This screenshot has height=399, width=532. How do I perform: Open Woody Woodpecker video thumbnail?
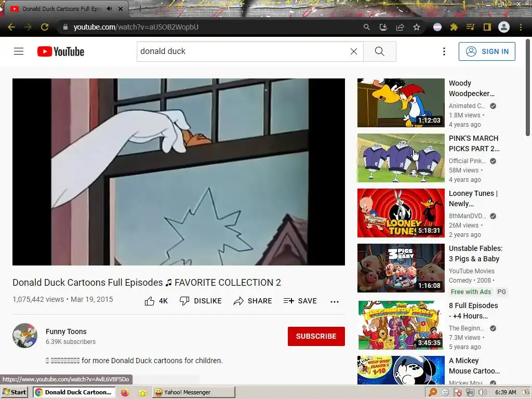(x=401, y=103)
